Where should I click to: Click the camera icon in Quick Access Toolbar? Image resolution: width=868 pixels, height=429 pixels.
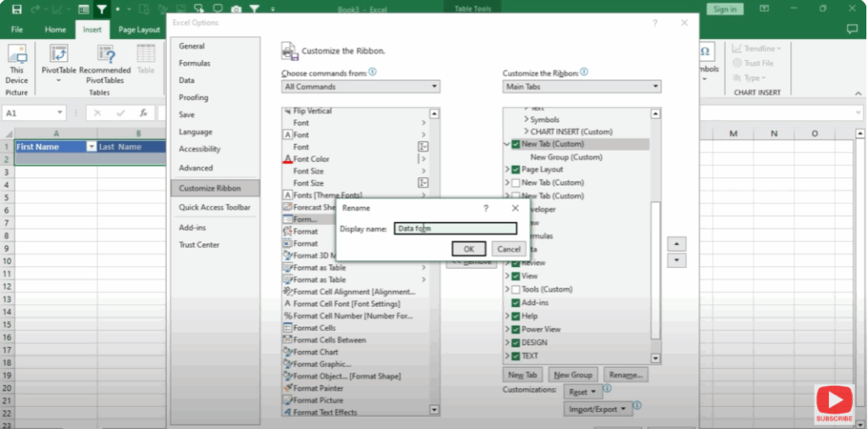pos(236,9)
